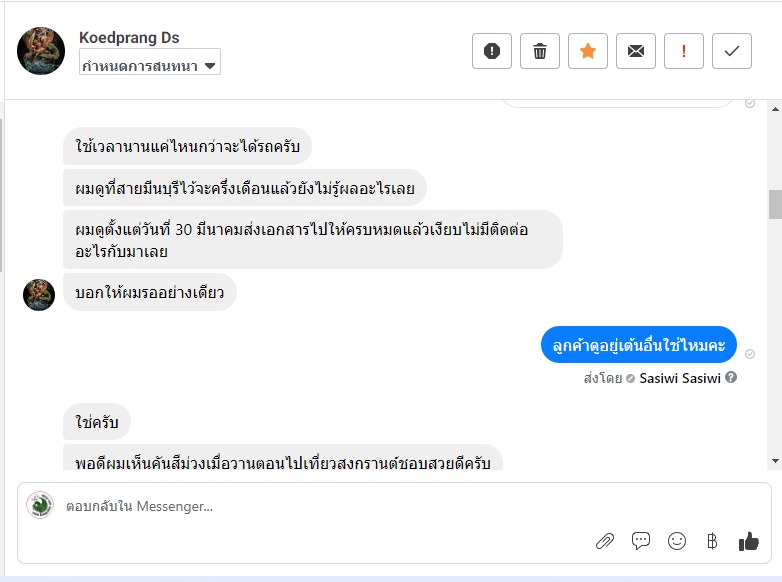Flag conversation with red exclamation button

(x=684, y=51)
